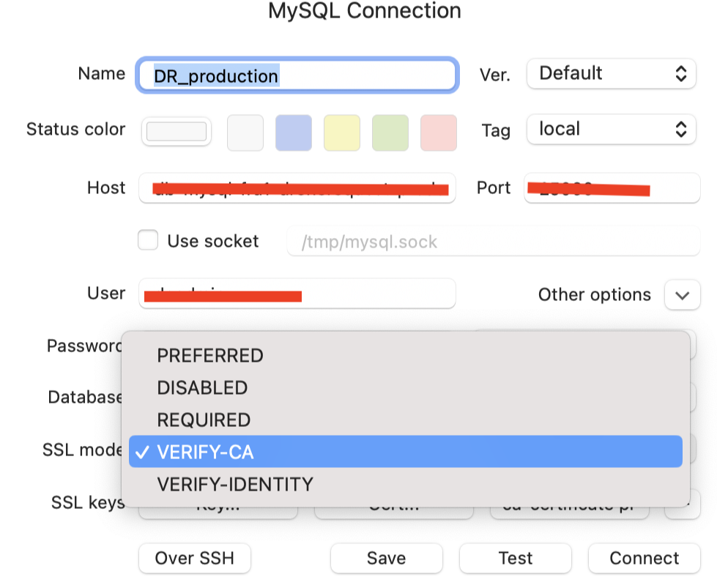Click the Key... SSL button

(x=218, y=505)
